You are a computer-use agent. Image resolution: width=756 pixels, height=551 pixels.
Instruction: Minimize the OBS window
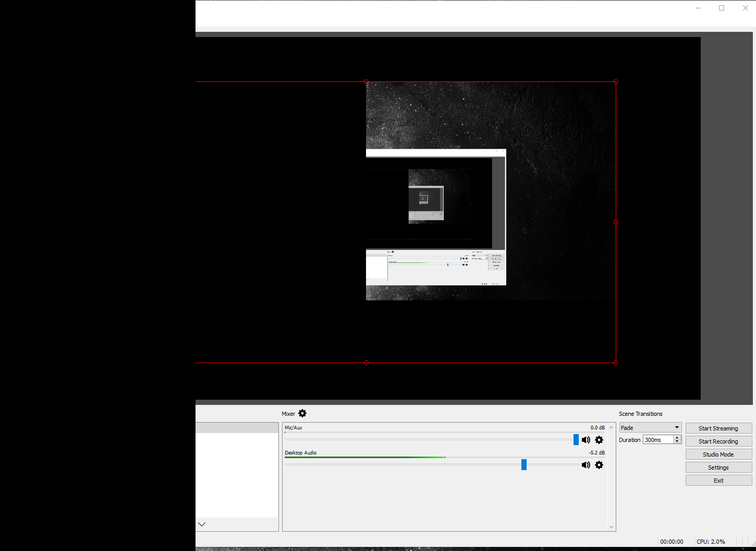click(698, 8)
